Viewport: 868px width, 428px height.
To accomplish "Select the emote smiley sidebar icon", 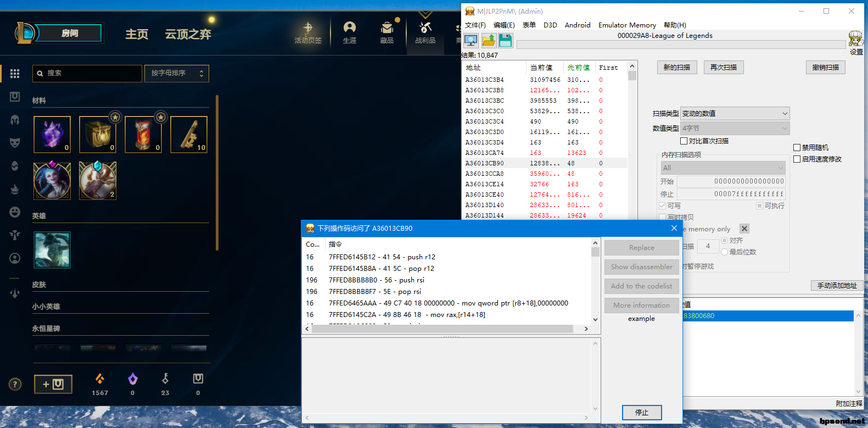I will pos(15,212).
